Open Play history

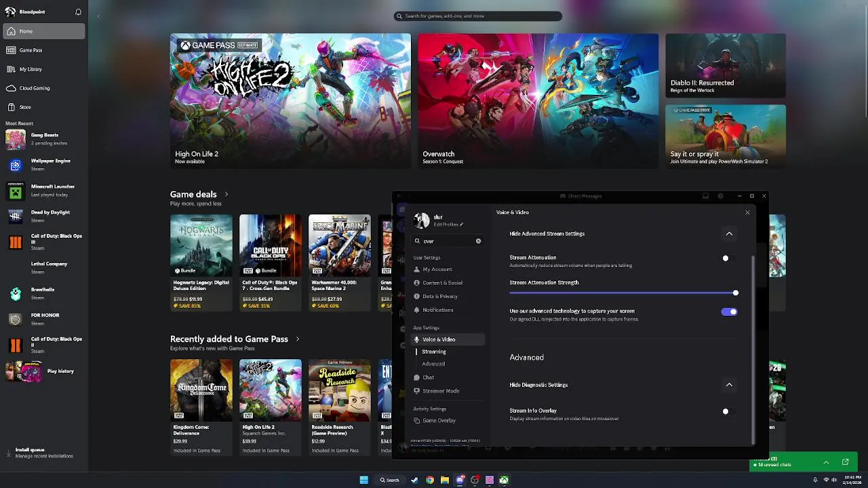pyautogui.click(x=44, y=371)
